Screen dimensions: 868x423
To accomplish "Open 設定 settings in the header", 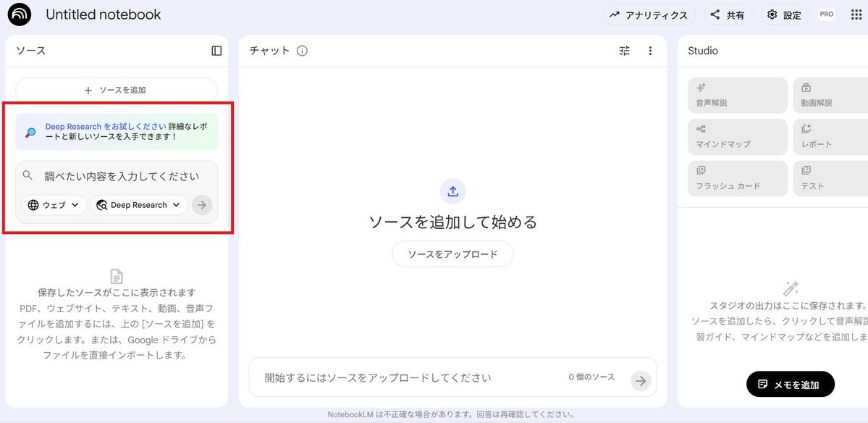I will [784, 15].
